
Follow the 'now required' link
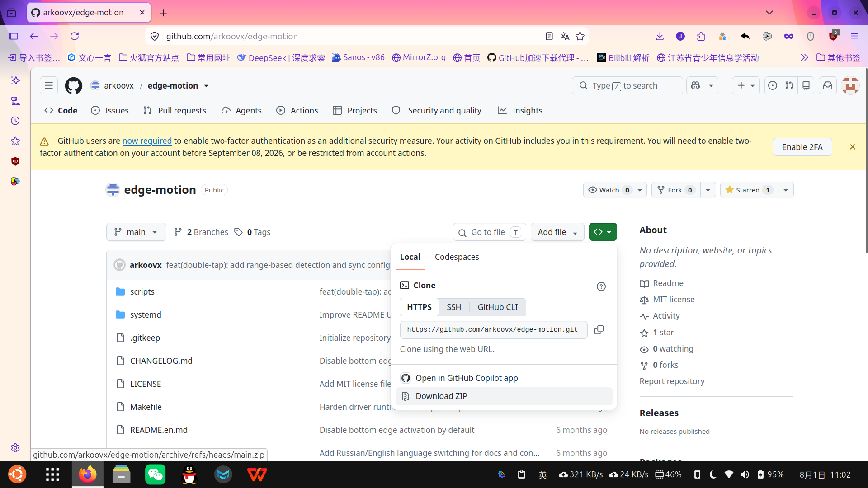(x=147, y=141)
